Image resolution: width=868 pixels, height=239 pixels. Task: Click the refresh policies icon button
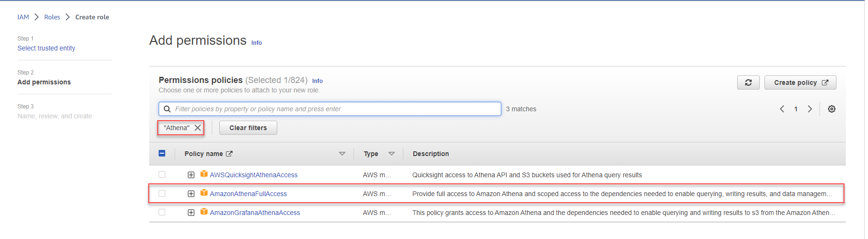pos(748,82)
